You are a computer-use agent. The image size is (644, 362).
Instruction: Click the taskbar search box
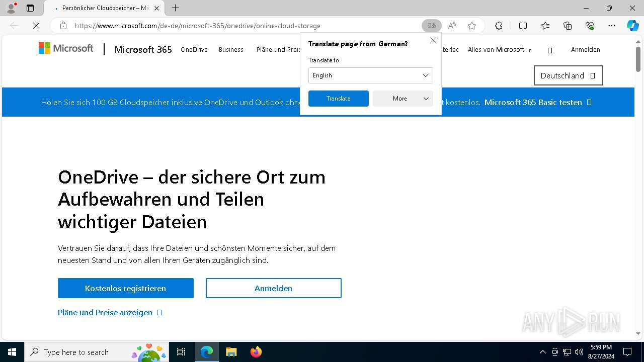coord(97,352)
